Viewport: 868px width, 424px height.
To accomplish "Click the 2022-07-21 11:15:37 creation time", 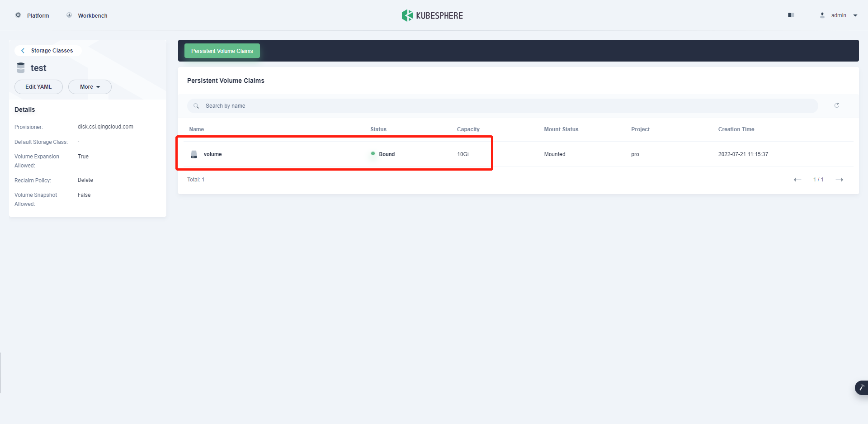I will [x=743, y=154].
